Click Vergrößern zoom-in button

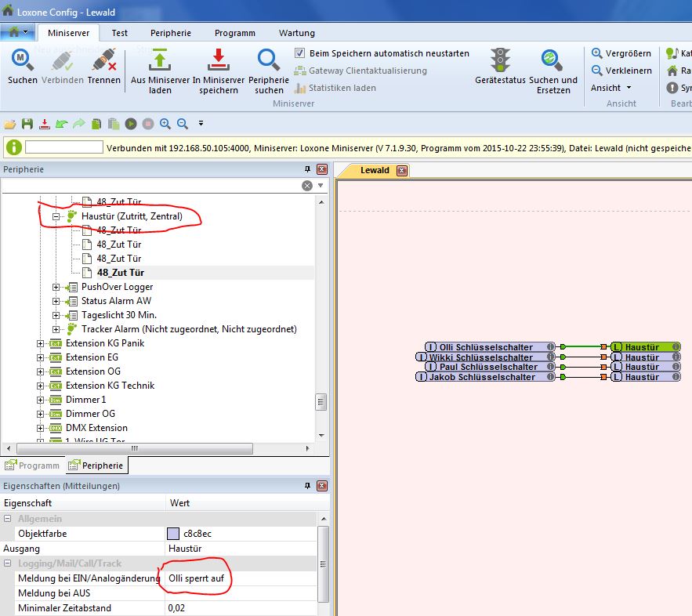tap(621, 53)
